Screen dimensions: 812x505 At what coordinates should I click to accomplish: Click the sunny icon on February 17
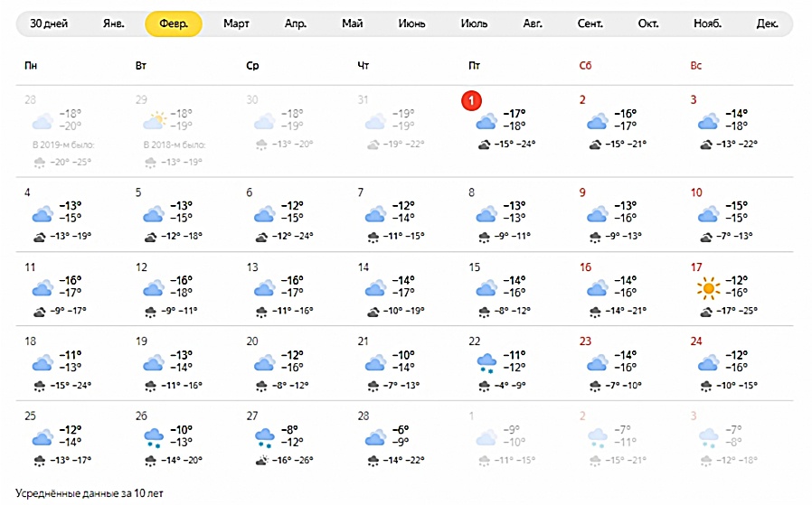click(x=708, y=288)
